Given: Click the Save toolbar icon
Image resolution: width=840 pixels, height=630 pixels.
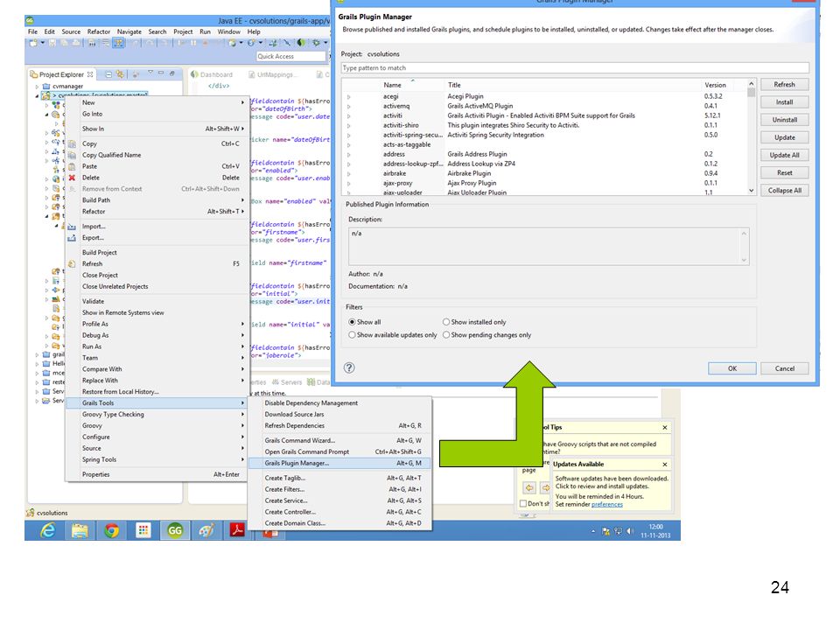Looking at the screenshot, I should [52, 43].
